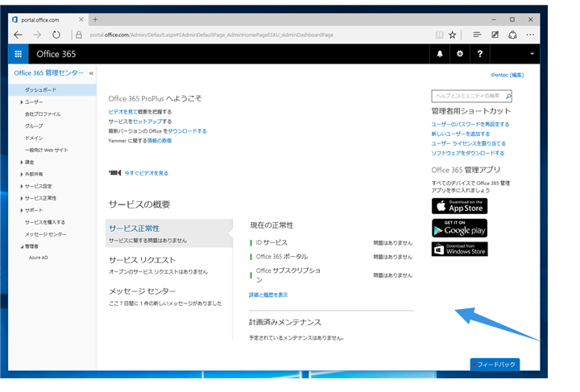Viewport: 580px width, 392px height.
Task: Click the Download from Windows Store badge
Action: [x=459, y=249]
